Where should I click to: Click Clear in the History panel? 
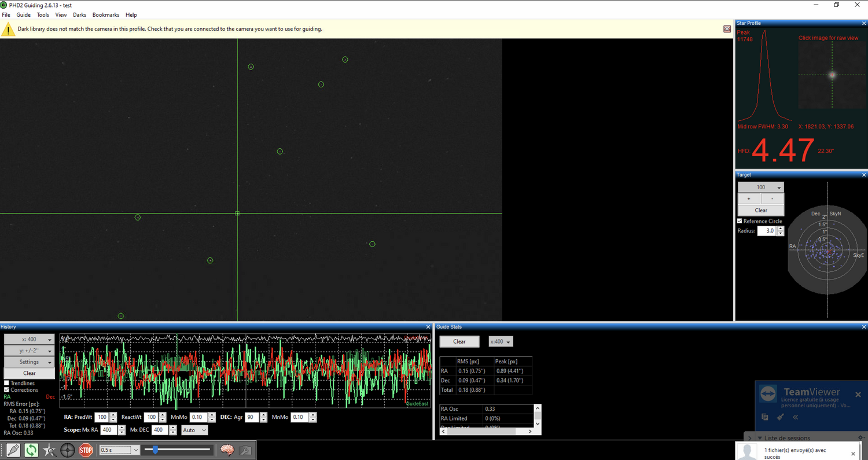pos(30,373)
